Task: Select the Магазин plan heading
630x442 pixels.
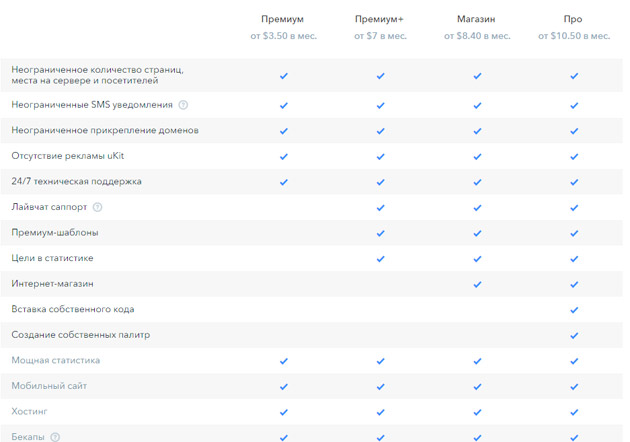Action: (x=476, y=19)
